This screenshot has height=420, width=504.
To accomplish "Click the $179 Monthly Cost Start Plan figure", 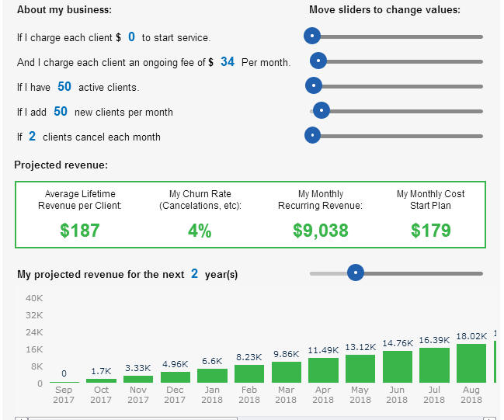I will pos(430,231).
